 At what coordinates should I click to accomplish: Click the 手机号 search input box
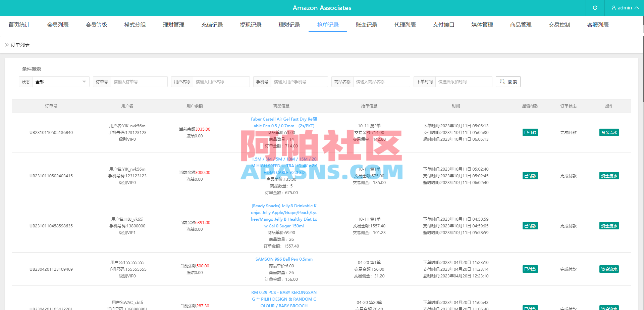(x=299, y=81)
